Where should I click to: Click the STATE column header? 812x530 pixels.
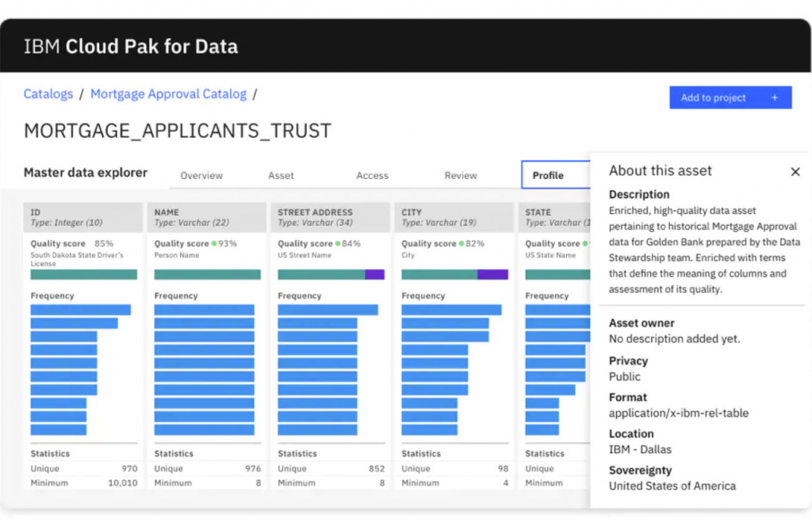point(554,217)
